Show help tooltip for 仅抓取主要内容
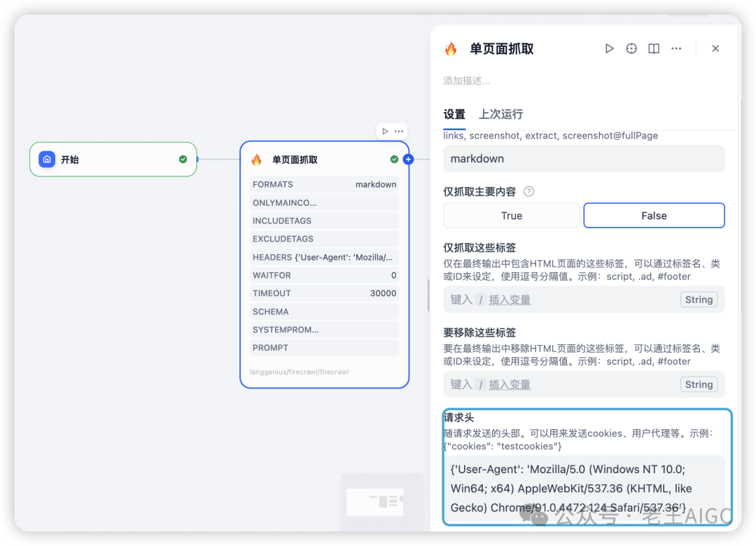Screen dimensions: 756x546 pos(529,192)
